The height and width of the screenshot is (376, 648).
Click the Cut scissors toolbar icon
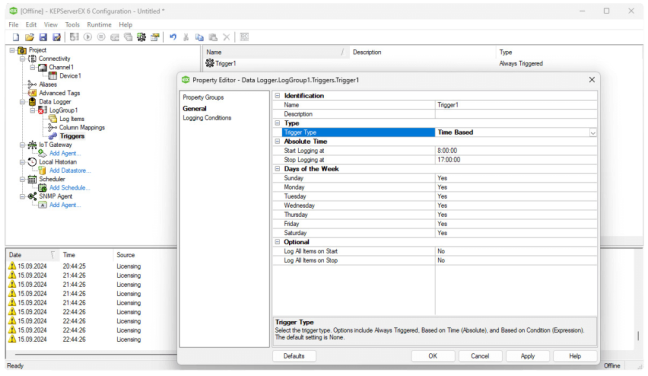pyautogui.click(x=186, y=37)
